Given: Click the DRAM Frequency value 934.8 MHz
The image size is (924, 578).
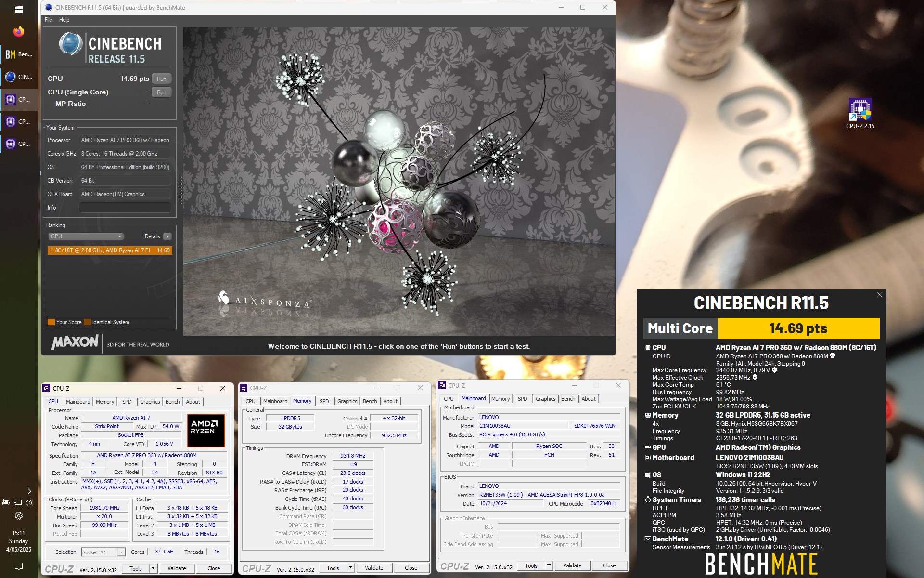Looking at the screenshot, I should pos(353,456).
